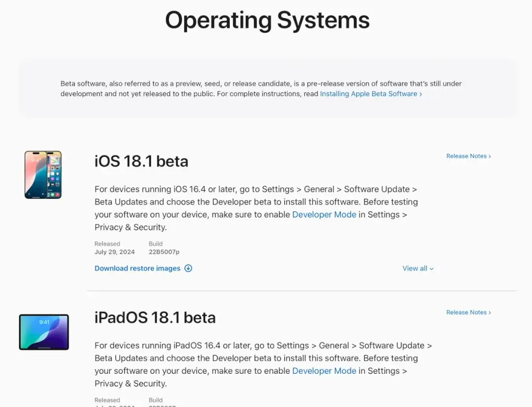Click the iPad image for iPadOS 18.1 beta
The image size is (532, 407).
(44, 332)
